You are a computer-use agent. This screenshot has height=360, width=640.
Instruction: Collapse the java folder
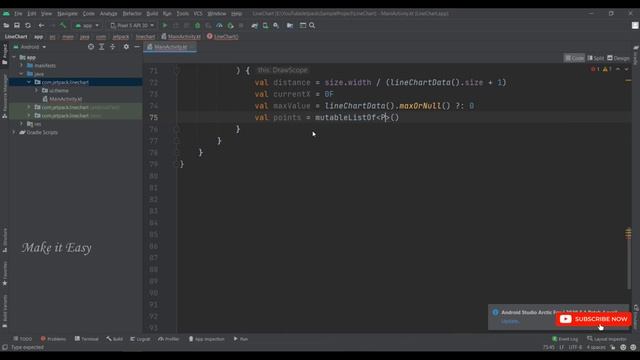coord(21,74)
